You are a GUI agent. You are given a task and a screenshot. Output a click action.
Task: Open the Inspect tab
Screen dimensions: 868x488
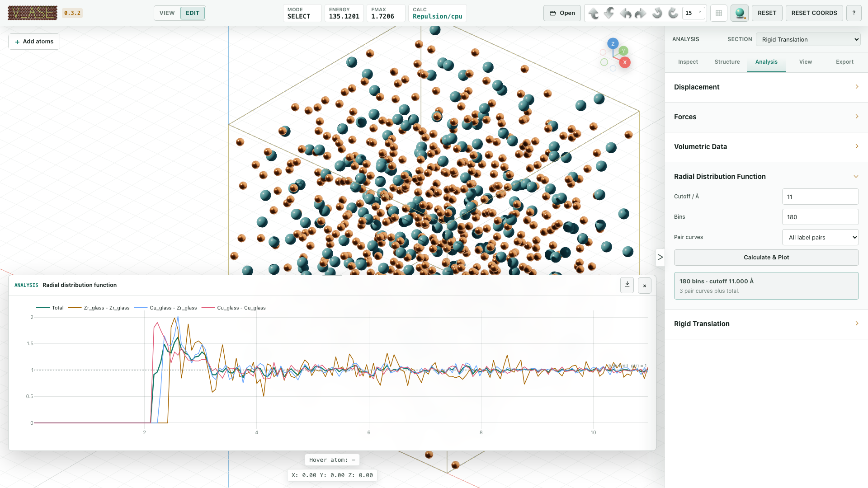click(x=688, y=62)
